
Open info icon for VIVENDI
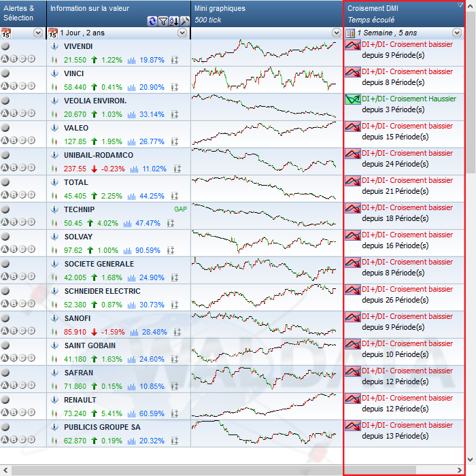54,46
